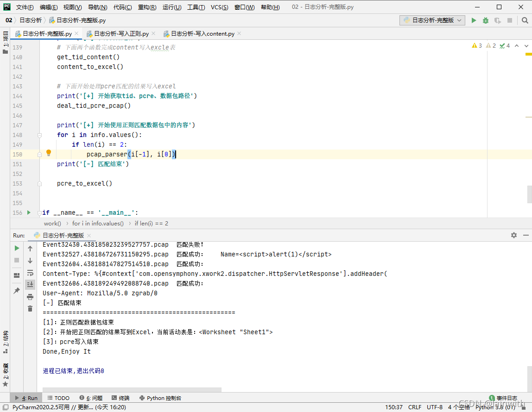Open 工具(T) menu

(x=196, y=7)
